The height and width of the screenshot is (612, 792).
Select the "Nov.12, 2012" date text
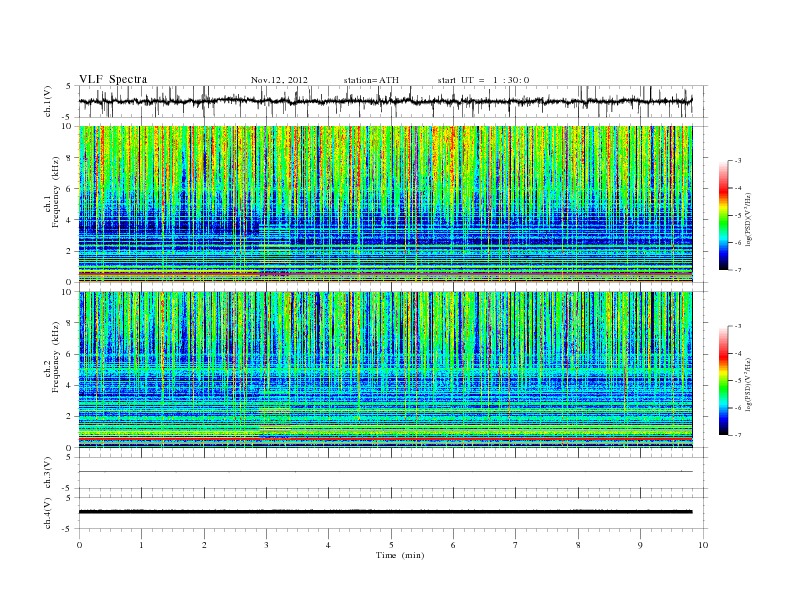click(x=279, y=80)
